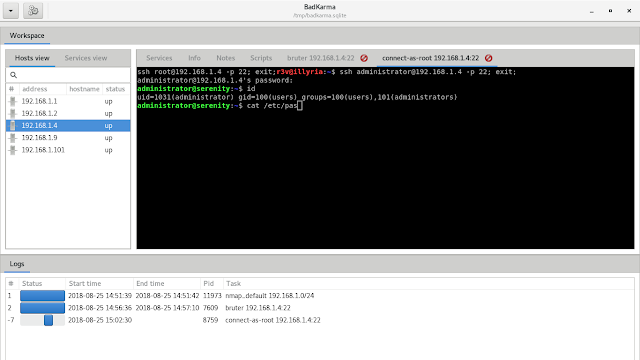Minimize the BadKarma window
The height and width of the screenshot is (360, 640).
(591, 11)
